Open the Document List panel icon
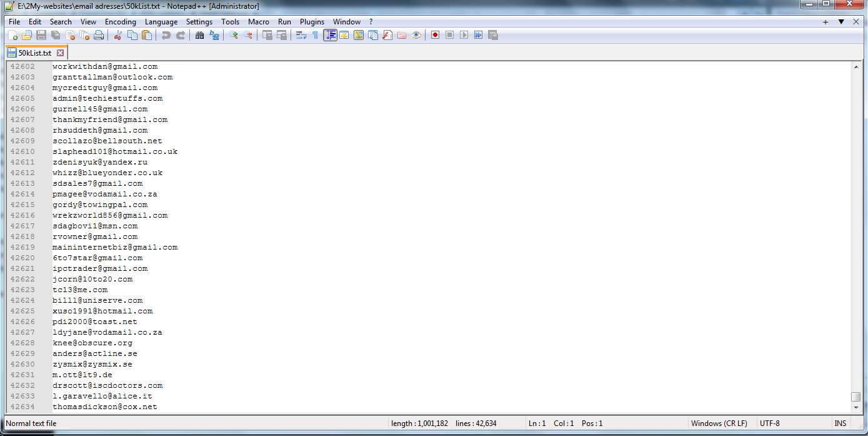 coord(373,35)
